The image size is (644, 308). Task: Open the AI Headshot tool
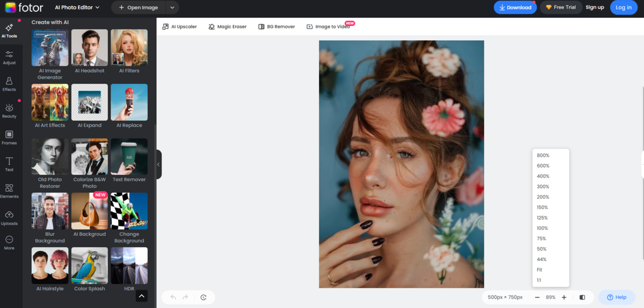pyautogui.click(x=89, y=51)
